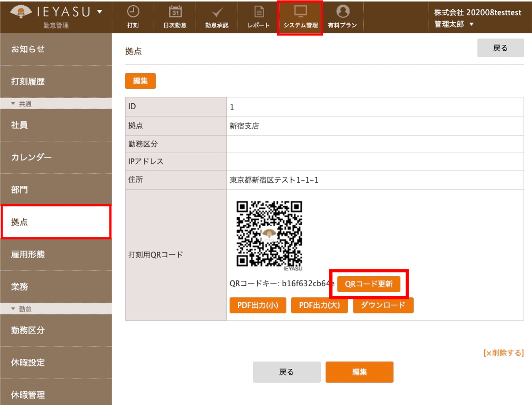
Task: Click the PDF出力(小) button
Action: click(258, 305)
